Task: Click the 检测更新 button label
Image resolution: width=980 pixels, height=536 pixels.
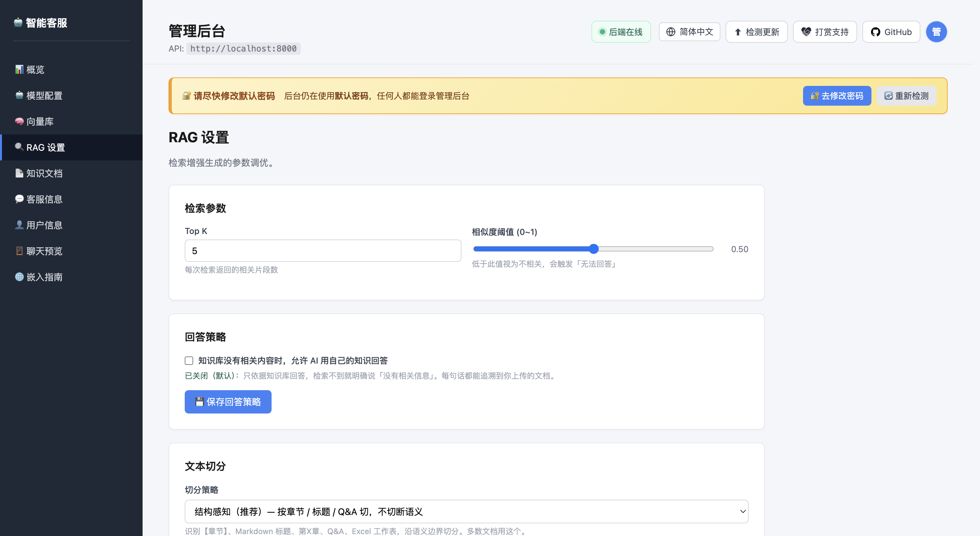Action: pyautogui.click(x=763, y=32)
